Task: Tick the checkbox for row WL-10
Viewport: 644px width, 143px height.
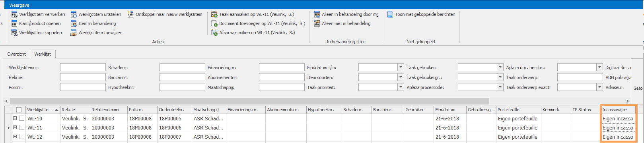Action: (22, 118)
